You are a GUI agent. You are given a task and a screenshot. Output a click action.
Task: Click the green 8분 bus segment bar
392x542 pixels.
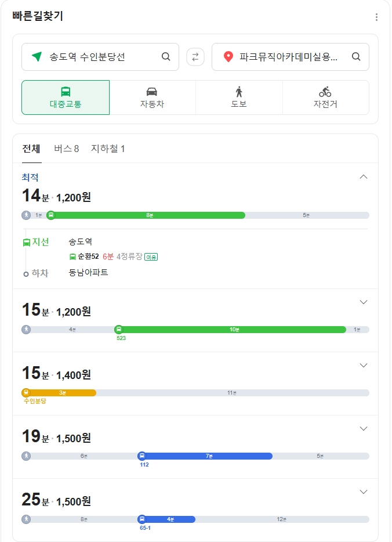[150, 215]
